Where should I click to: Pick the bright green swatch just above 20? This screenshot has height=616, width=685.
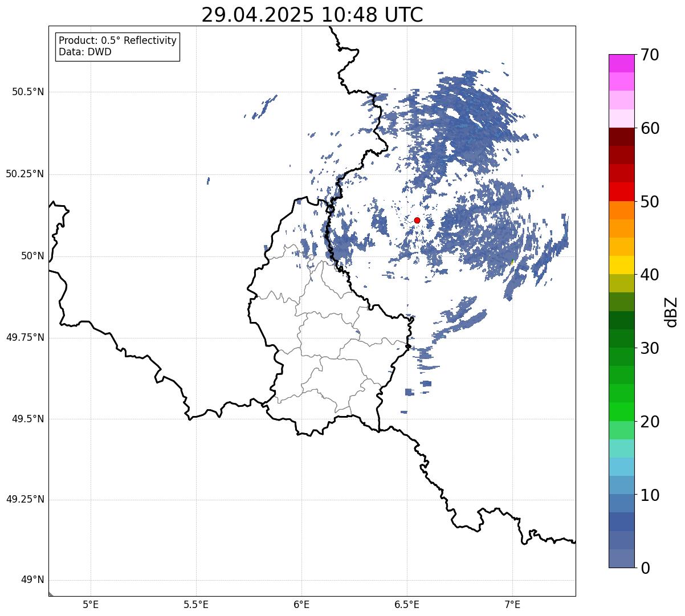pos(621,412)
